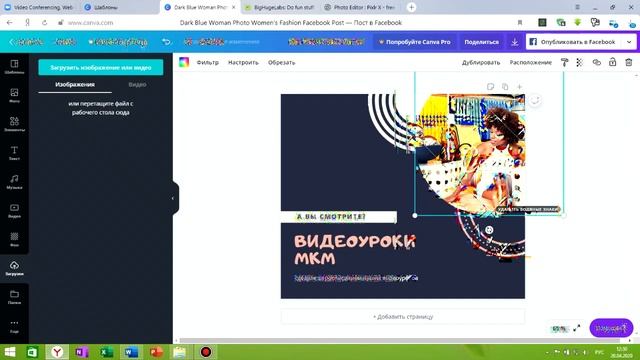Screen dimensions: 640x360
Task: Open the Background sidebar panel
Action: pos(14,240)
